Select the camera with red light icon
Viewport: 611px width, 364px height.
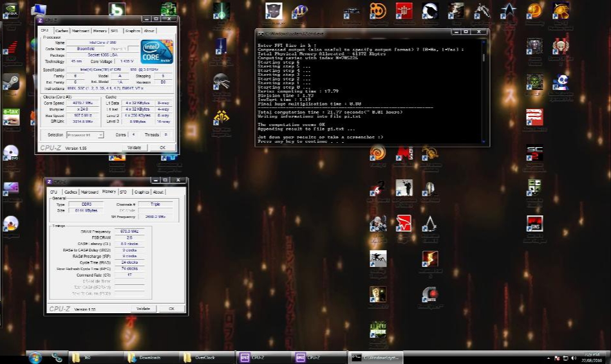click(x=430, y=295)
